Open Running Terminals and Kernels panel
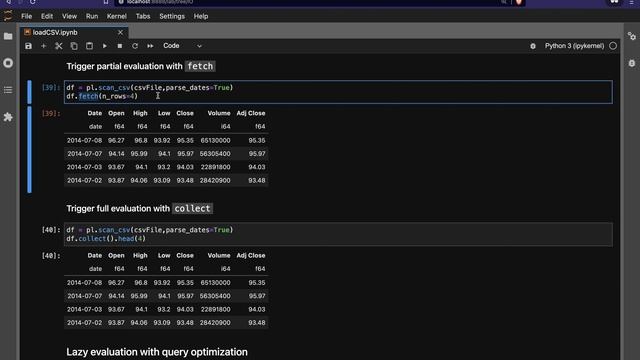Screen dimensions: 640x360 [8, 63]
